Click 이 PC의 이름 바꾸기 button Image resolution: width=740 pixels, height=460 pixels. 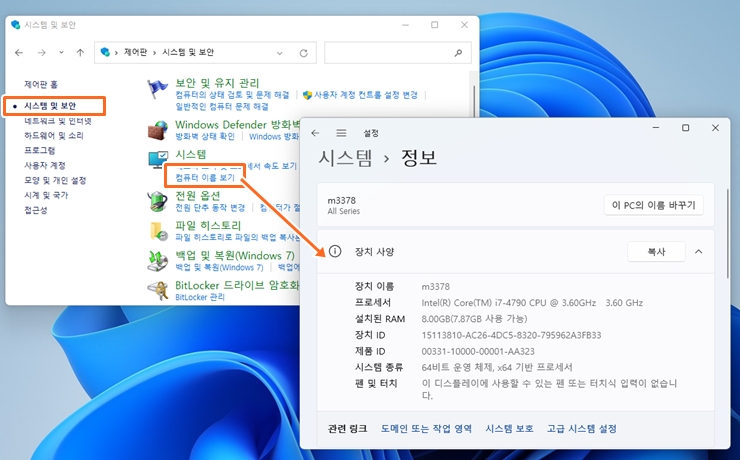[654, 205]
